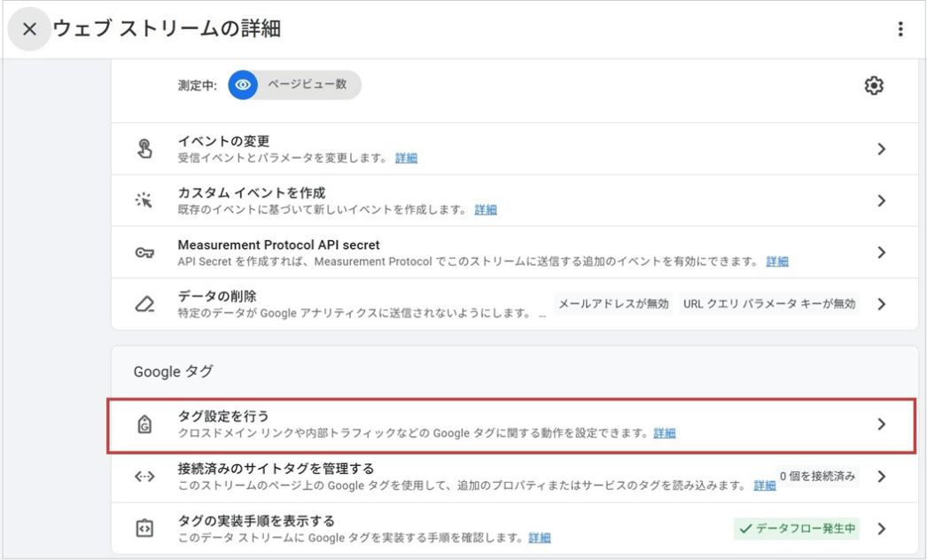Click the Google tag icon for タグ設定を行う

(144, 424)
